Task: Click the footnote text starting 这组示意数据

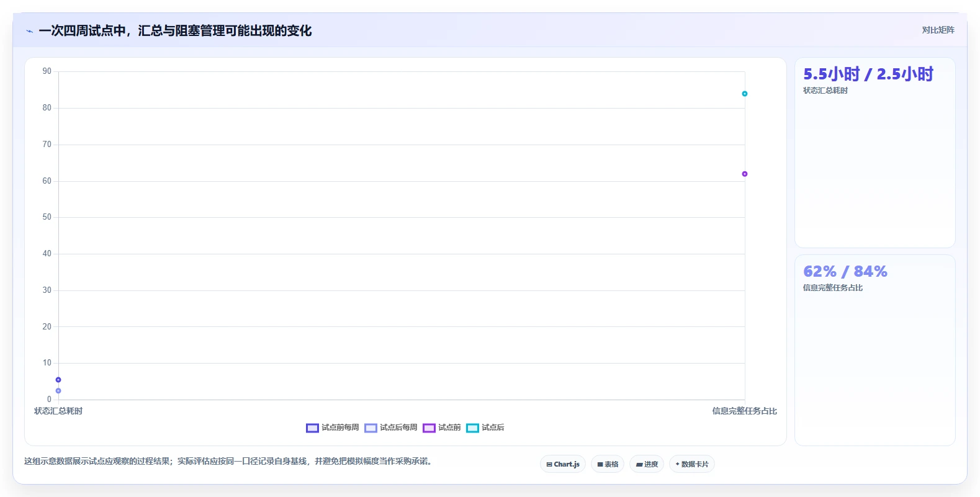Action: coord(228,462)
